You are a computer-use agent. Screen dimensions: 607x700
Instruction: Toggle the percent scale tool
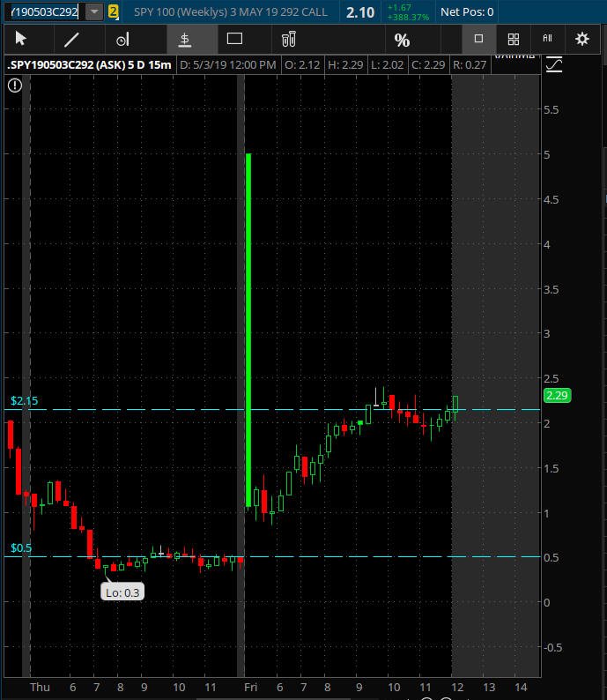click(x=402, y=41)
